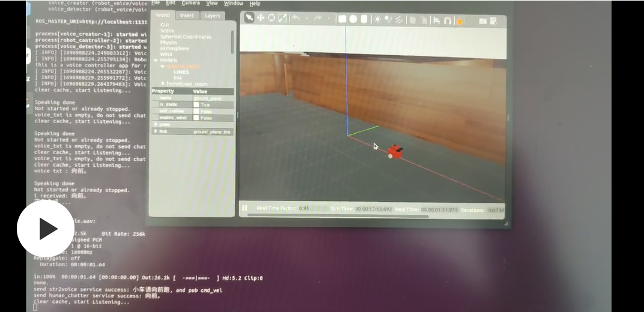Open undo history dropdown arrow
Viewport: 644px width, 312px height.
(x=307, y=19)
